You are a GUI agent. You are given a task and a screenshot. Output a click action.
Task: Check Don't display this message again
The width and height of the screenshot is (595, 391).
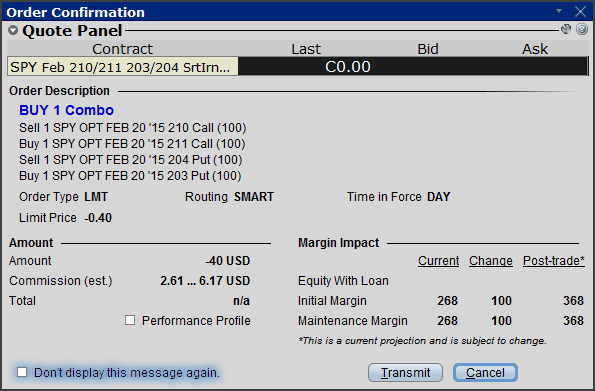tap(22, 372)
